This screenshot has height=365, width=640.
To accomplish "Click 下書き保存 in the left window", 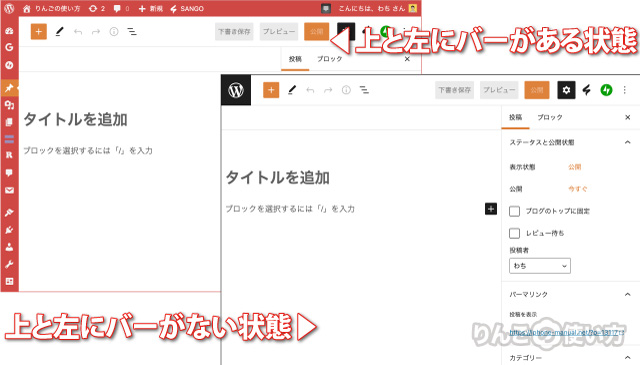I will point(234,31).
